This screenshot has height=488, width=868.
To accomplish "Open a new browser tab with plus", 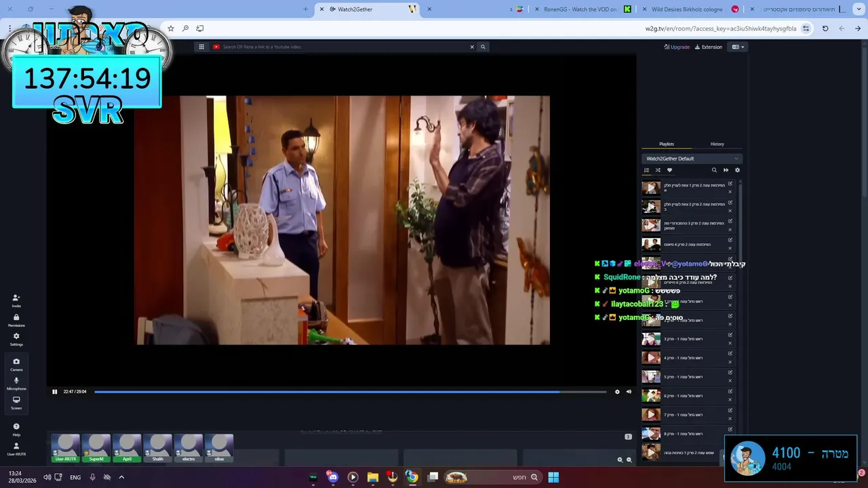I will [x=305, y=9].
